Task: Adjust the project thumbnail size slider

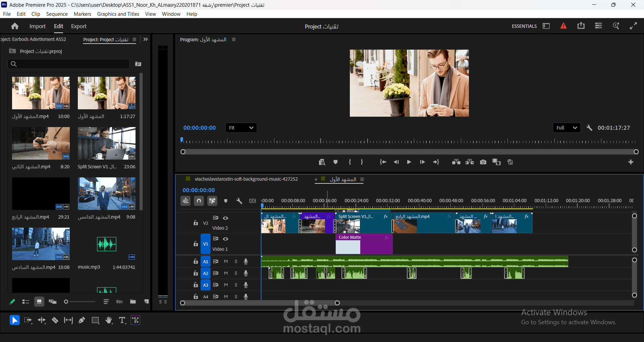Action: tap(80, 302)
